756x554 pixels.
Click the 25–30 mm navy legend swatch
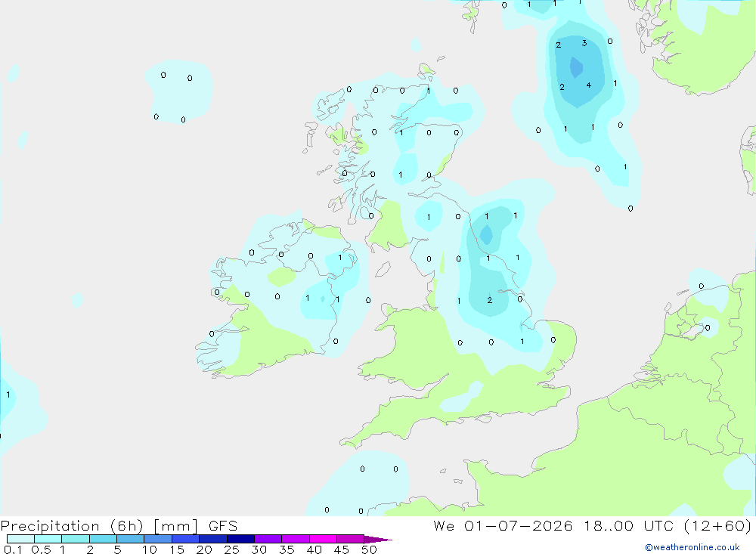(240, 539)
